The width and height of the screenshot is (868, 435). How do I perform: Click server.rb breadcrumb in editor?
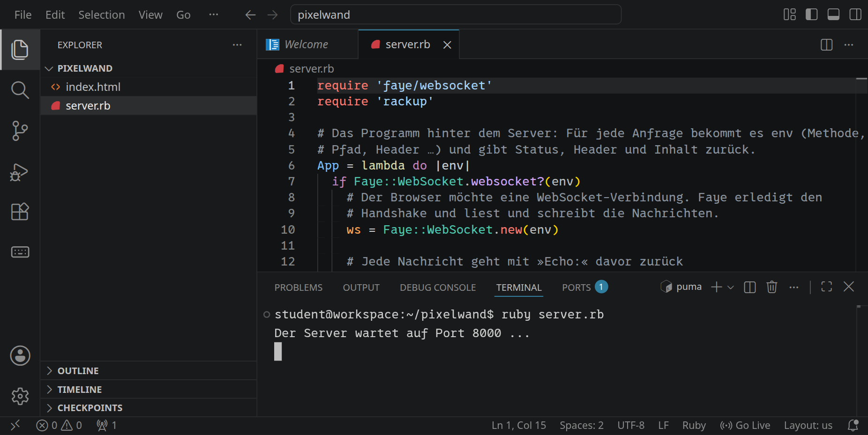(305, 69)
